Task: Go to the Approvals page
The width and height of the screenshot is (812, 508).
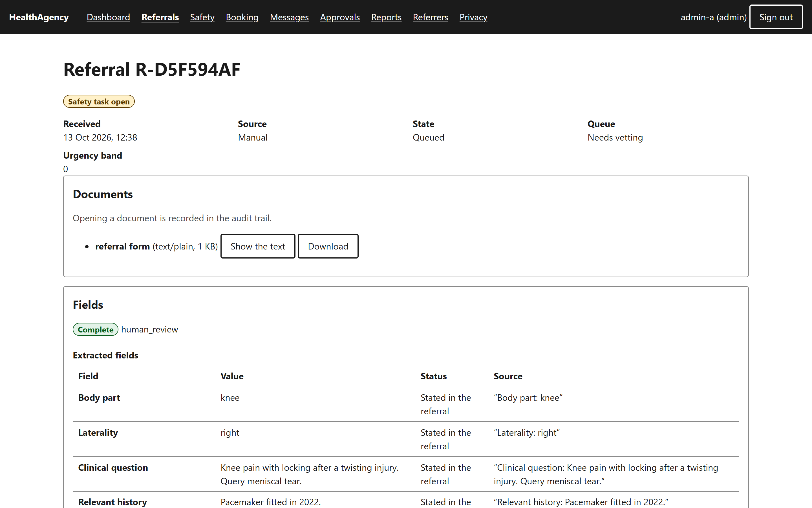Action: click(x=339, y=17)
